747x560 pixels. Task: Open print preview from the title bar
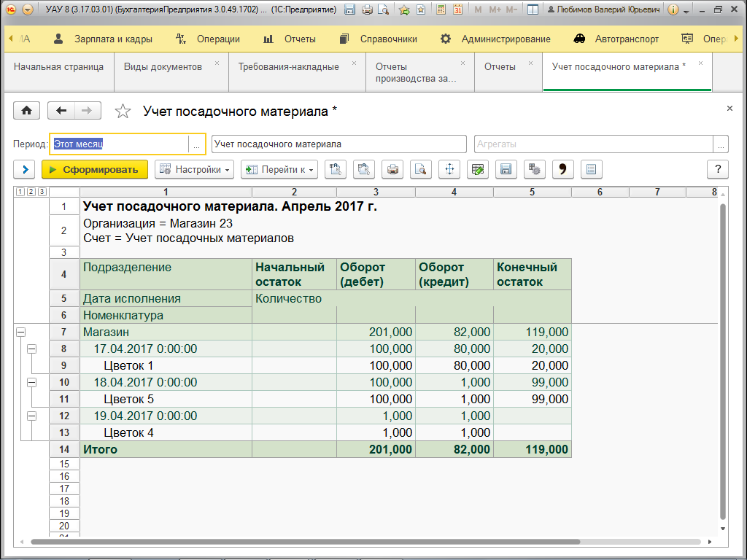(383, 9)
